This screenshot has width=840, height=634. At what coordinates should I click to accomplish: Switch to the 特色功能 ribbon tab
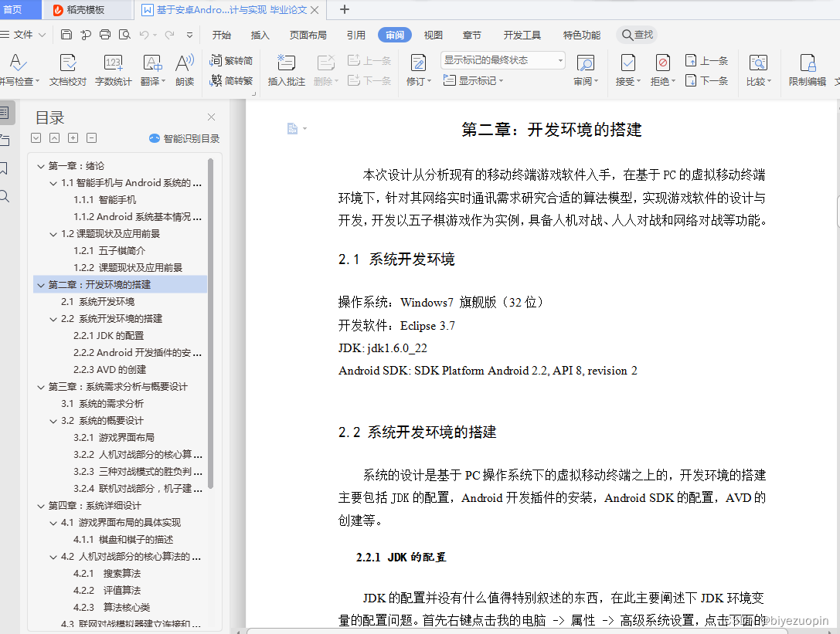tap(581, 35)
